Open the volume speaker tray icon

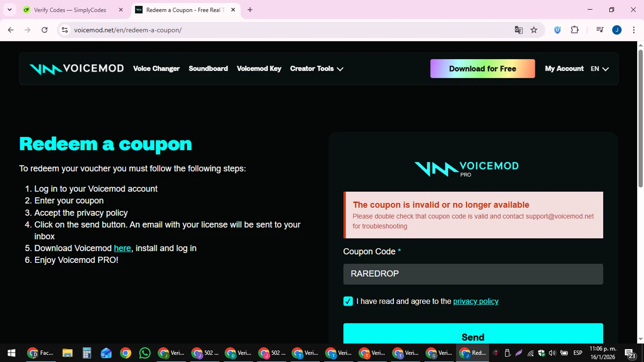pyautogui.click(x=552, y=353)
